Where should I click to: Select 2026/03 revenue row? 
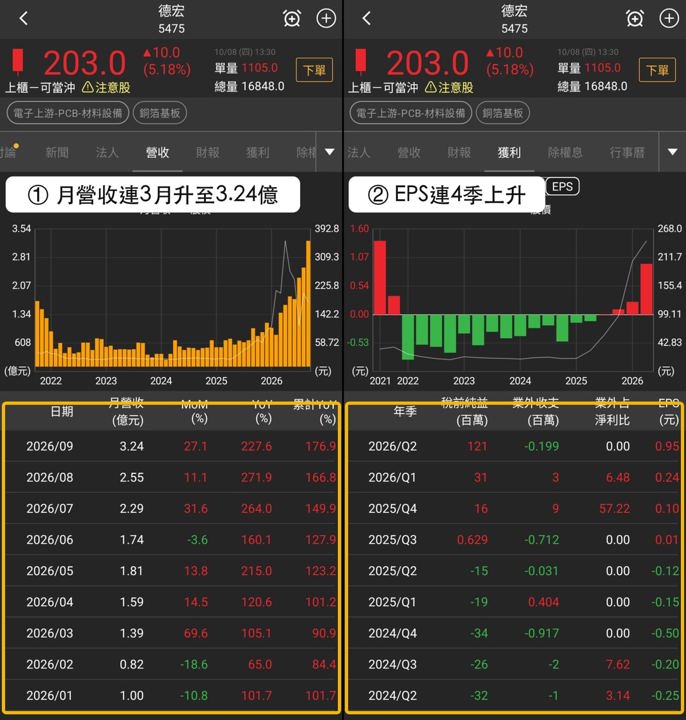(x=172, y=633)
